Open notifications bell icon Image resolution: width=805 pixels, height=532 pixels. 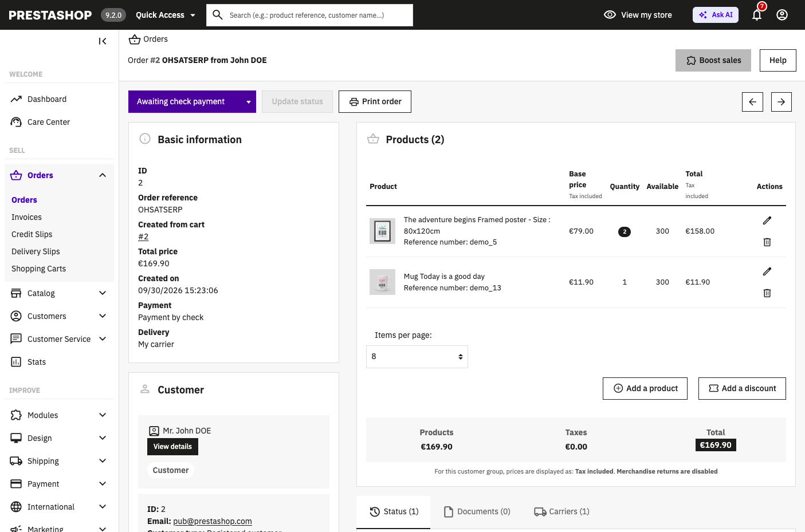tap(757, 15)
